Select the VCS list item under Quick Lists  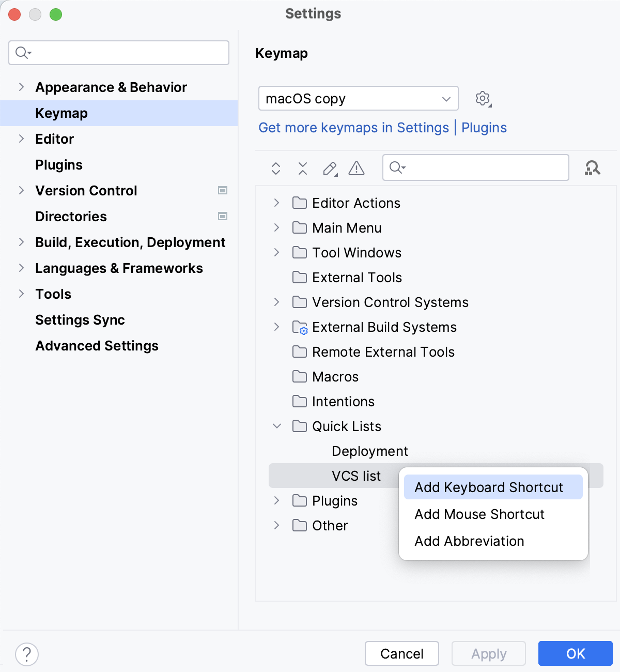click(x=356, y=476)
